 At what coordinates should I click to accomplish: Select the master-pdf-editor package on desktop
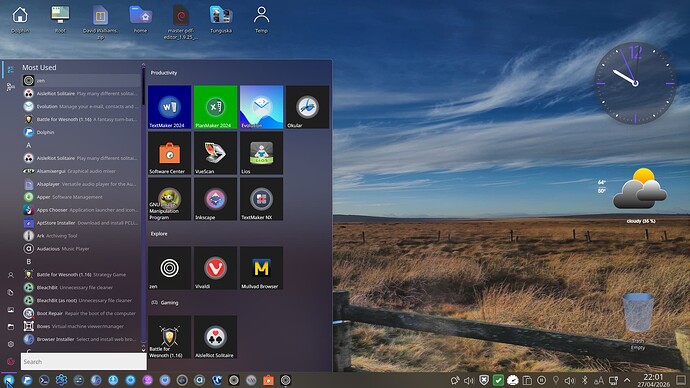[x=180, y=22]
